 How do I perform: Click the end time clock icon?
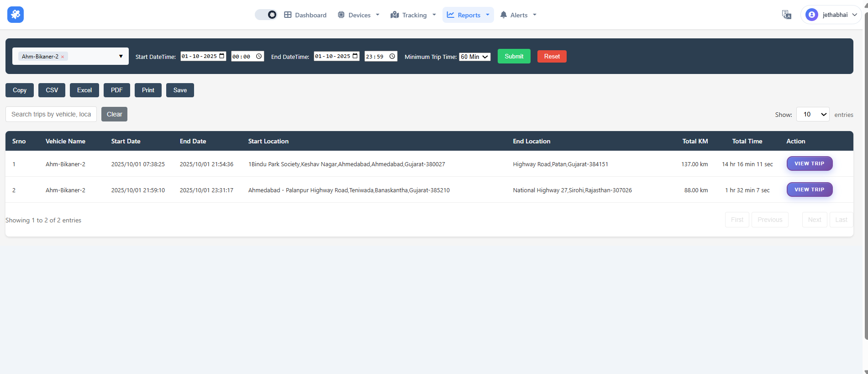tap(392, 56)
